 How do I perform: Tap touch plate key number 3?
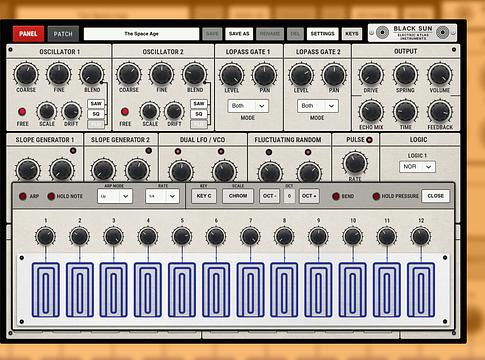pyautogui.click(x=114, y=289)
